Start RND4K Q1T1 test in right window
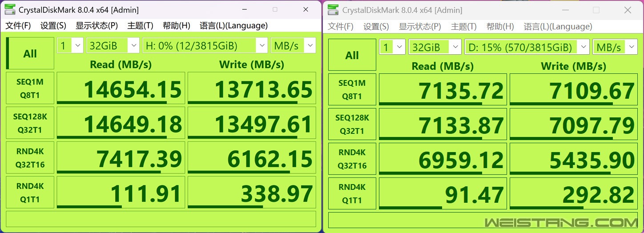 [352, 193]
